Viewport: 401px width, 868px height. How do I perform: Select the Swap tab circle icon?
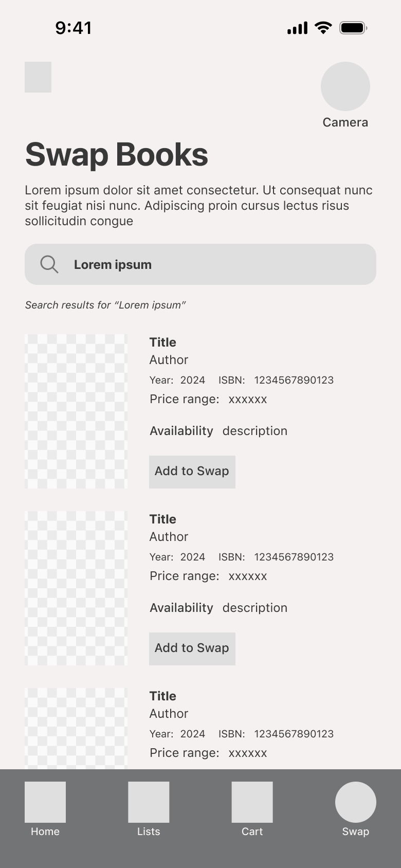point(356,802)
